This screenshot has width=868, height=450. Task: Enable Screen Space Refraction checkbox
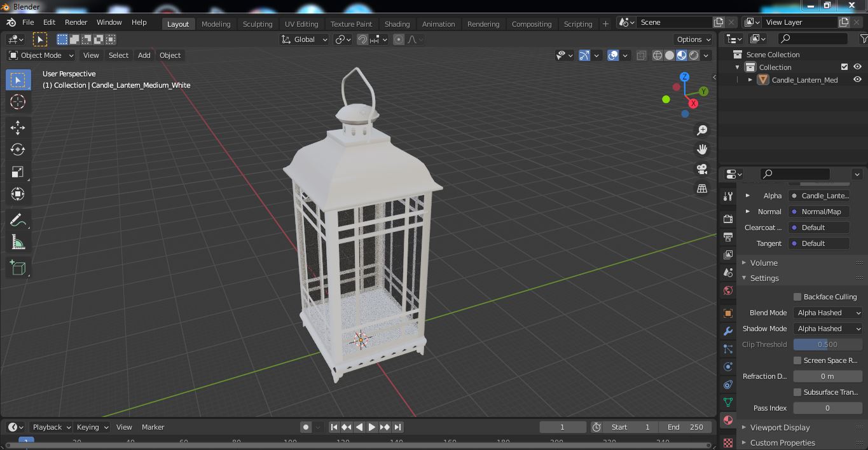(x=797, y=360)
